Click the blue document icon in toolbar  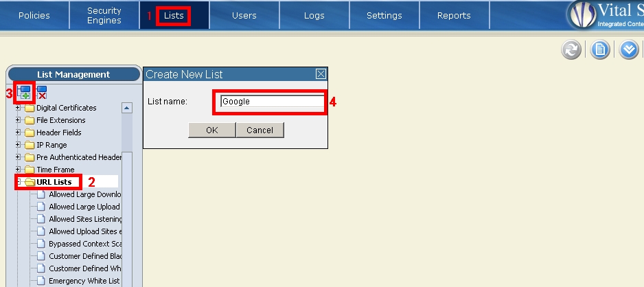tap(600, 50)
